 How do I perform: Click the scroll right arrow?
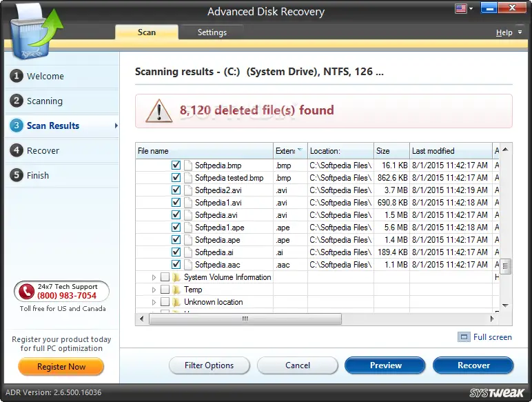(492, 319)
